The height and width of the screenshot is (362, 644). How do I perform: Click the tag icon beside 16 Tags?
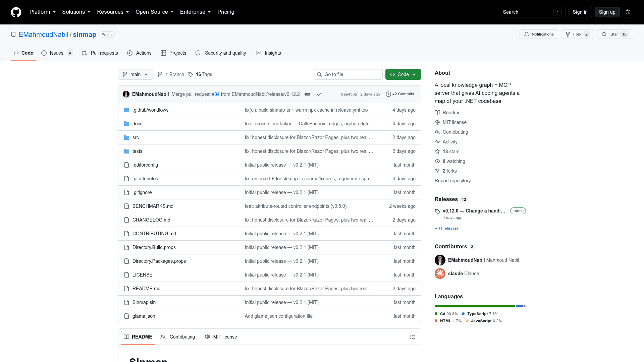[190, 74]
